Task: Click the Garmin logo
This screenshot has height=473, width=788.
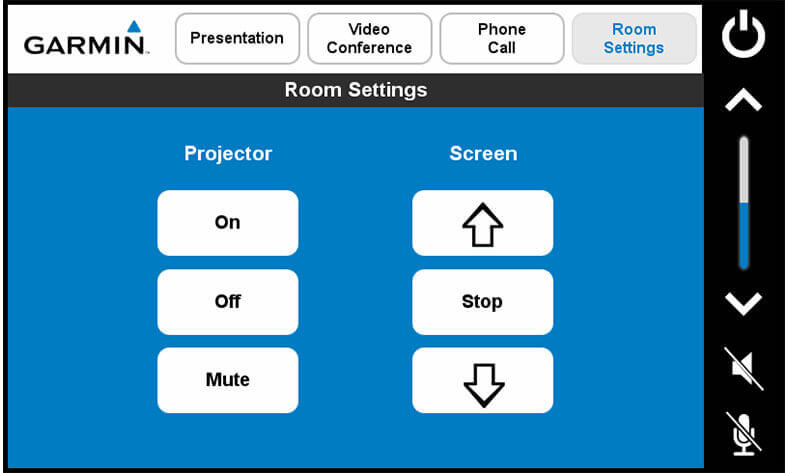Action: coord(86,40)
